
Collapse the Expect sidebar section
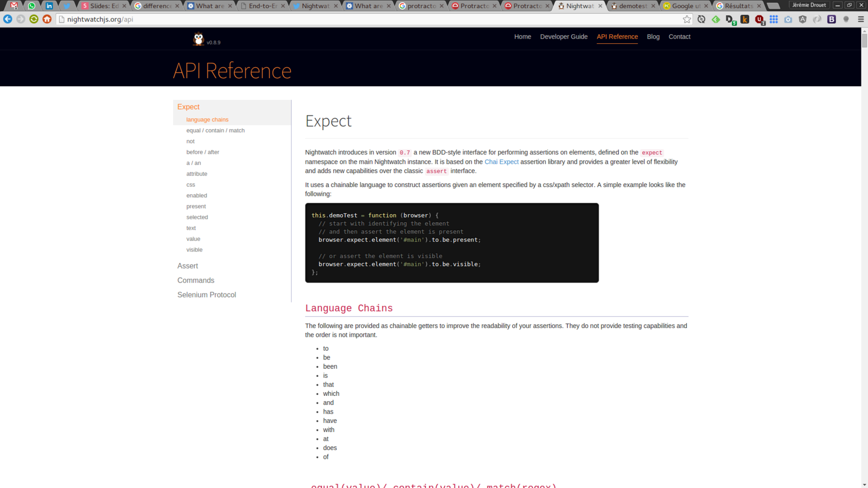point(188,107)
